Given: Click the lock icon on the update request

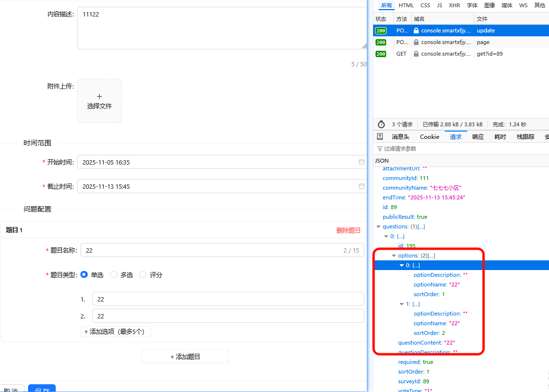Looking at the screenshot, I should point(416,30).
